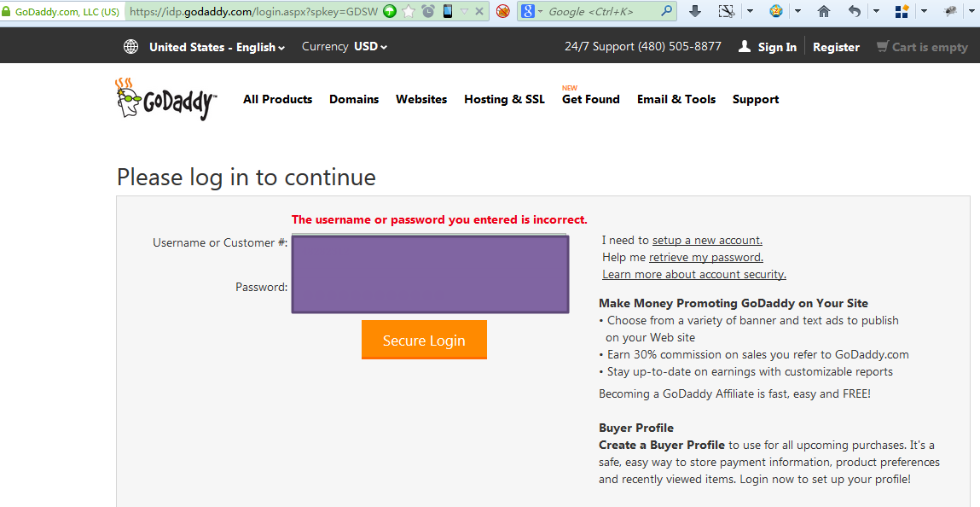The width and height of the screenshot is (980, 507).
Task: Click the Username or Customer # label
Action: pos(220,242)
